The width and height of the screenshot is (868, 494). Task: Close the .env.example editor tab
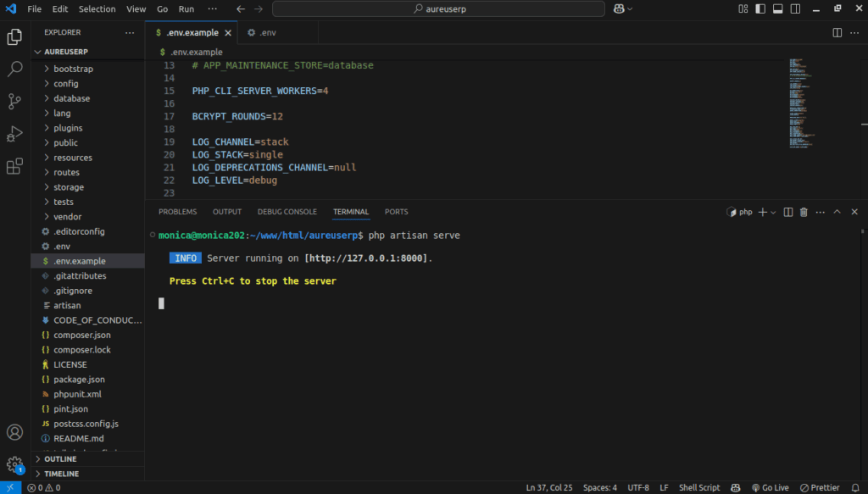click(228, 33)
